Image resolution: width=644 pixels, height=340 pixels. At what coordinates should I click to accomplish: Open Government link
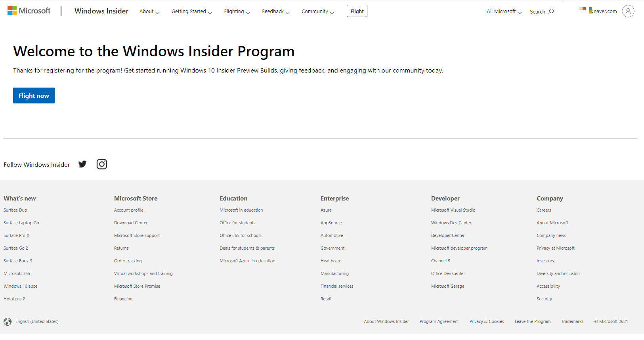pyautogui.click(x=333, y=248)
